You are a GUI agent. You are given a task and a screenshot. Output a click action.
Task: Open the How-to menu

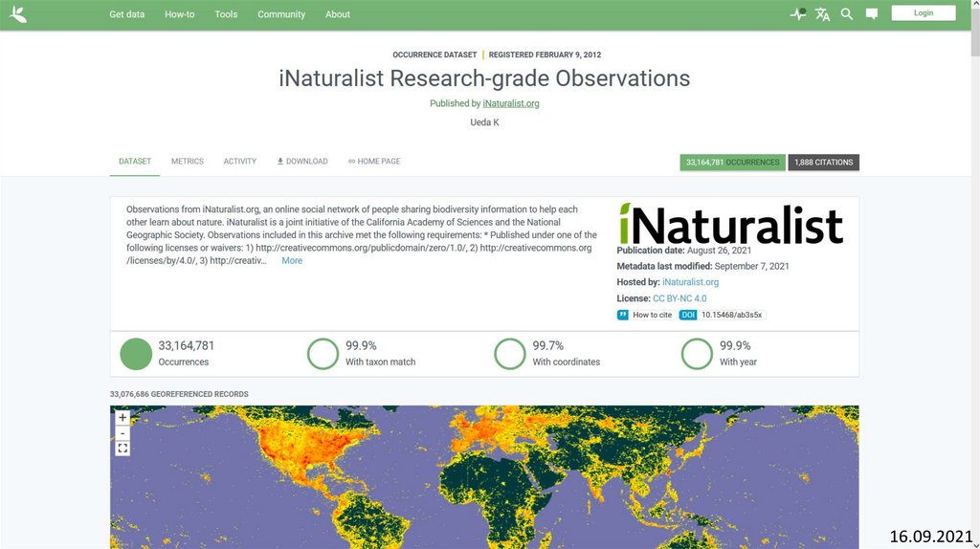[x=179, y=14]
